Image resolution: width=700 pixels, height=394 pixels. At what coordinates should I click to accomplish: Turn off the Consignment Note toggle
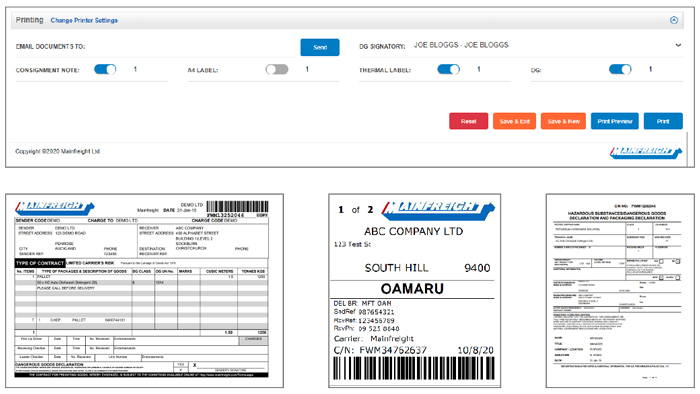pos(105,69)
